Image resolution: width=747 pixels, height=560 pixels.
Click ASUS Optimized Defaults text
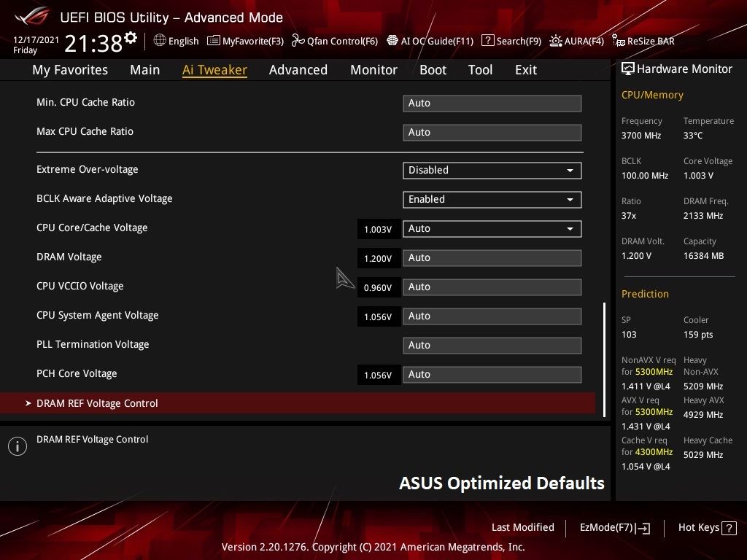(502, 483)
